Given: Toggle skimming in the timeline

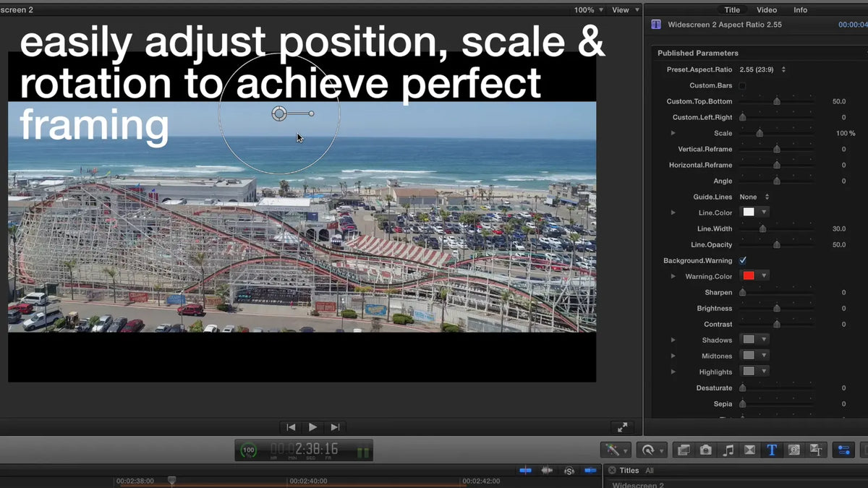Looking at the screenshot, I should pos(525,471).
